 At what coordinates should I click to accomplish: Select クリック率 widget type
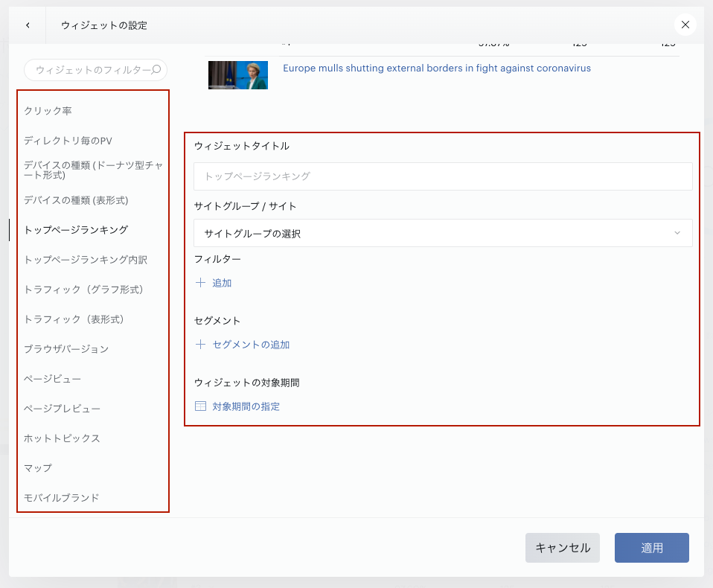(x=48, y=111)
